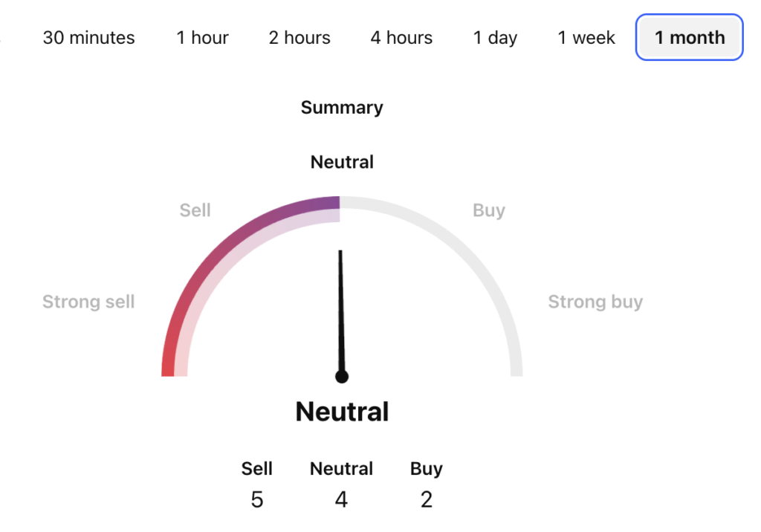761x532 pixels.
Task: Click the Strong sell gauge label
Action: [x=88, y=302]
